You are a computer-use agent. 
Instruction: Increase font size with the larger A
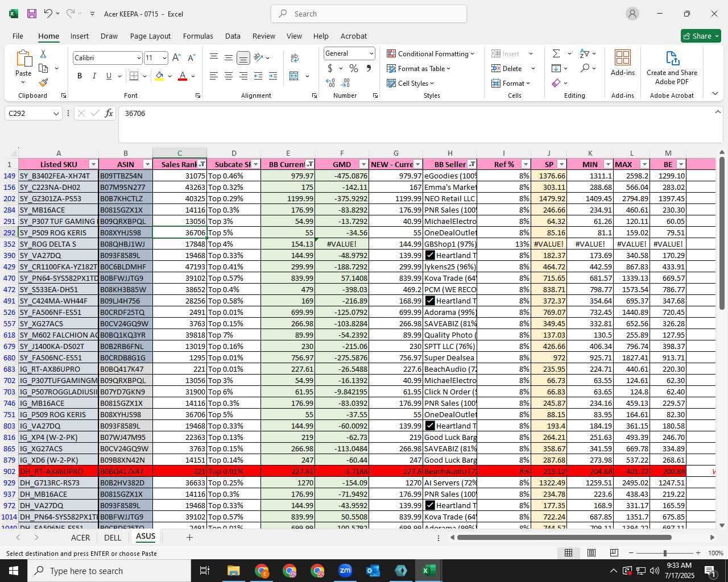176,58
